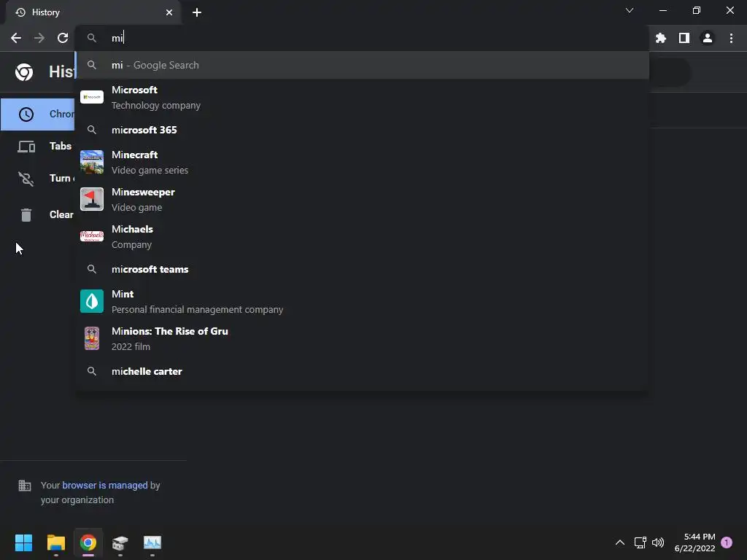Follow 'browser is managed' link
Viewport: 747px width, 560px height.
tap(105, 485)
